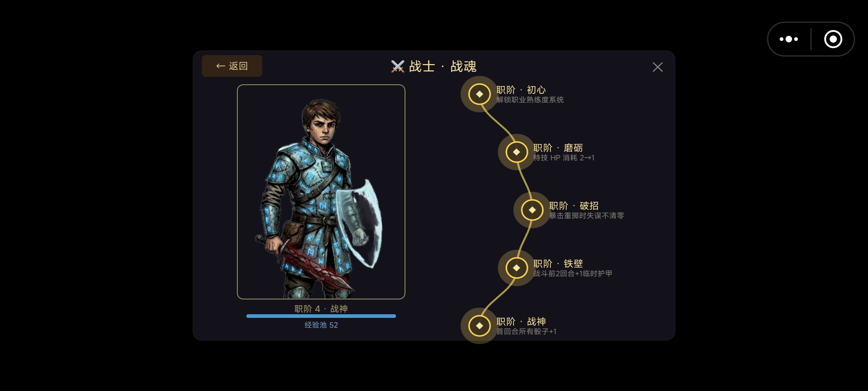Image resolution: width=868 pixels, height=391 pixels.
Task: Click the 解锁职业熟练度系统 description
Action: [x=530, y=100]
